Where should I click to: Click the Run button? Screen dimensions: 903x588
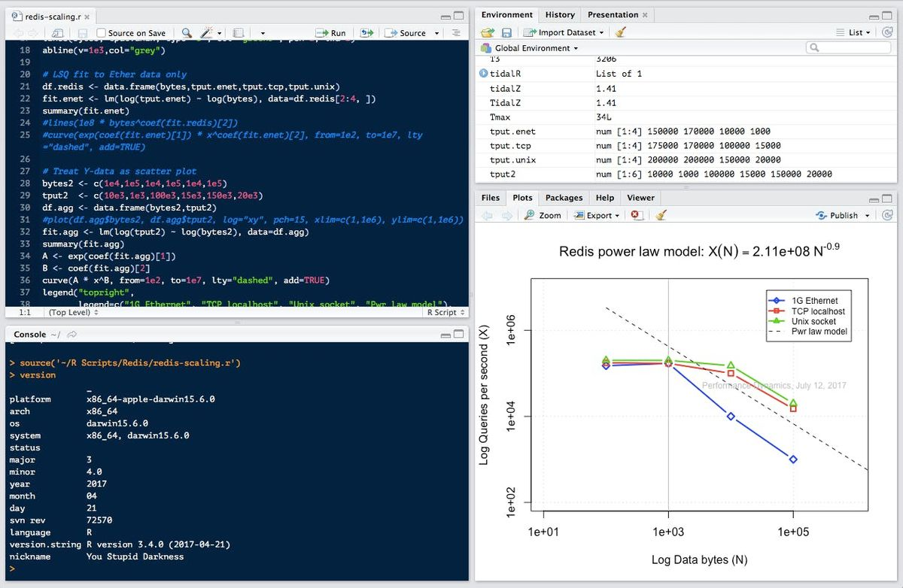pyautogui.click(x=331, y=33)
